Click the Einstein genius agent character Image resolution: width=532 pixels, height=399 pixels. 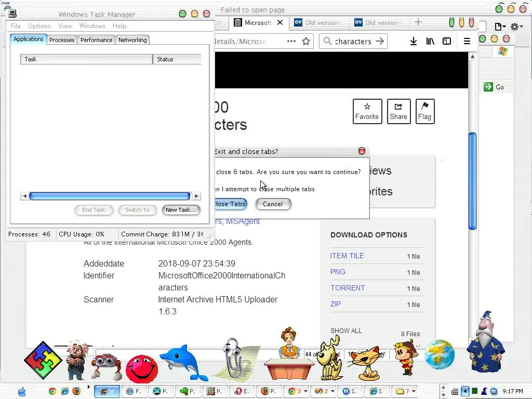pyautogui.click(x=77, y=360)
